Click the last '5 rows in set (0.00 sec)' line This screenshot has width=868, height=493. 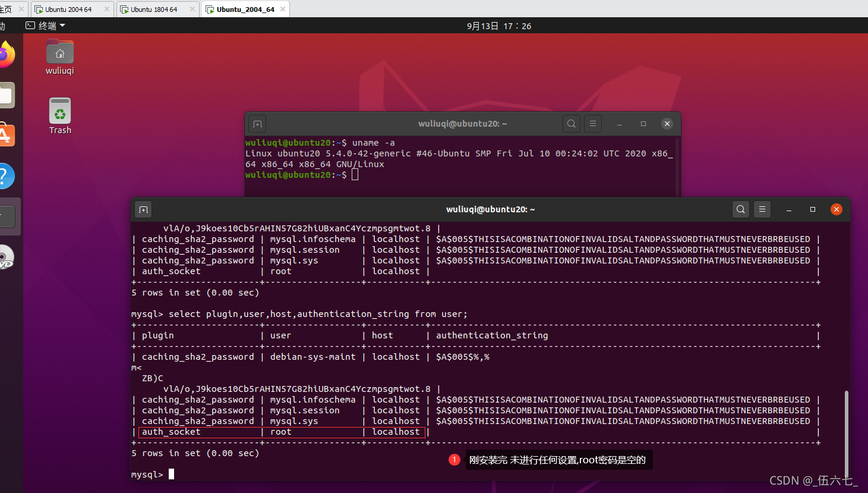195,453
